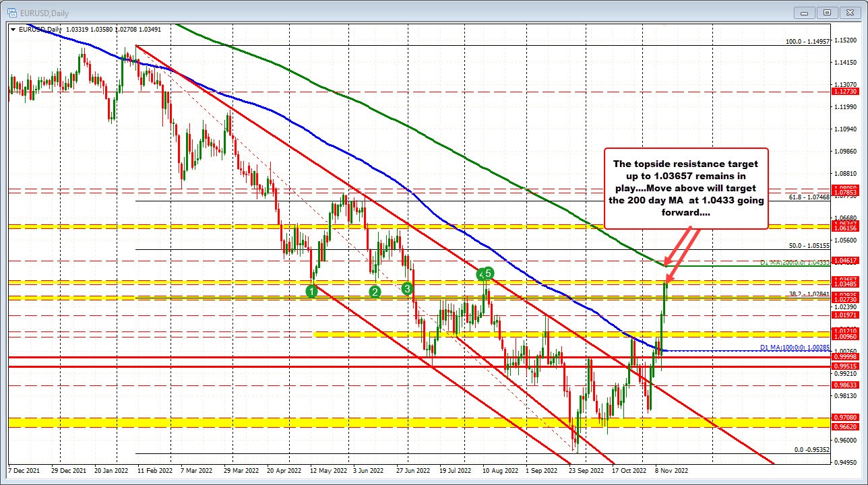Click the '23 Sep 2022' date on time axis
The width and height of the screenshot is (868, 485).
coord(586,470)
